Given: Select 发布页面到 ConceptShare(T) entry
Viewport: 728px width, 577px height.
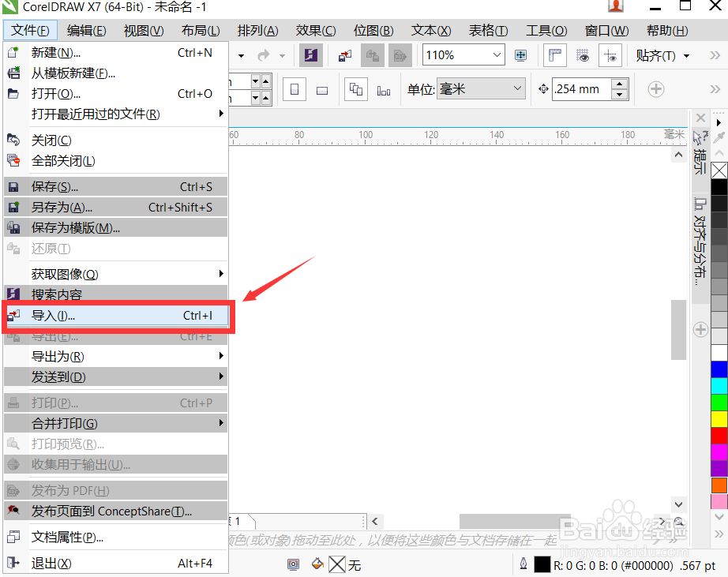Looking at the screenshot, I should pos(115,511).
